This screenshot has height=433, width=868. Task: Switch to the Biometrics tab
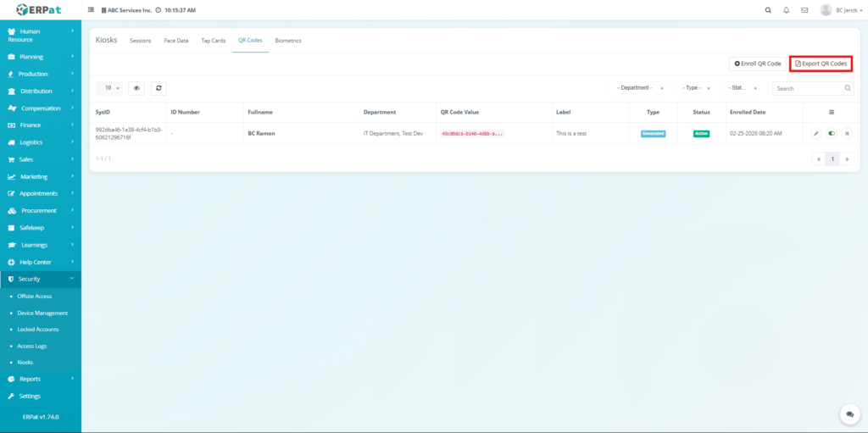288,41
